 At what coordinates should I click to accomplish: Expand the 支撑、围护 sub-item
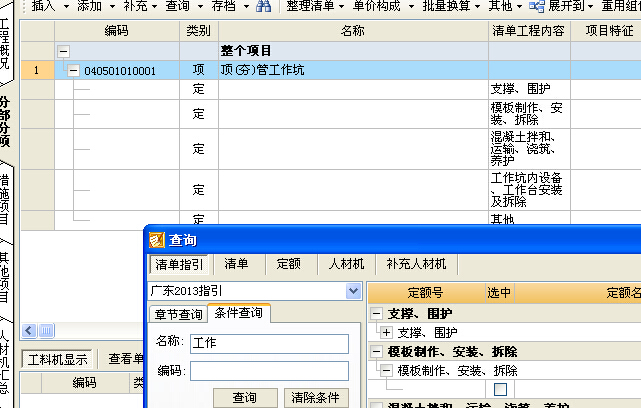click(x=386, y=332)
